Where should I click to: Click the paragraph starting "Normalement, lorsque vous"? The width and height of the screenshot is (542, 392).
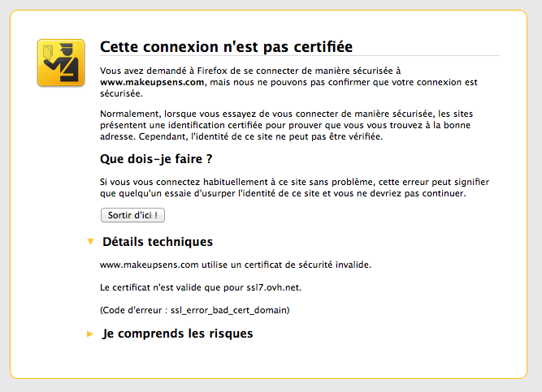coord(287,125)
